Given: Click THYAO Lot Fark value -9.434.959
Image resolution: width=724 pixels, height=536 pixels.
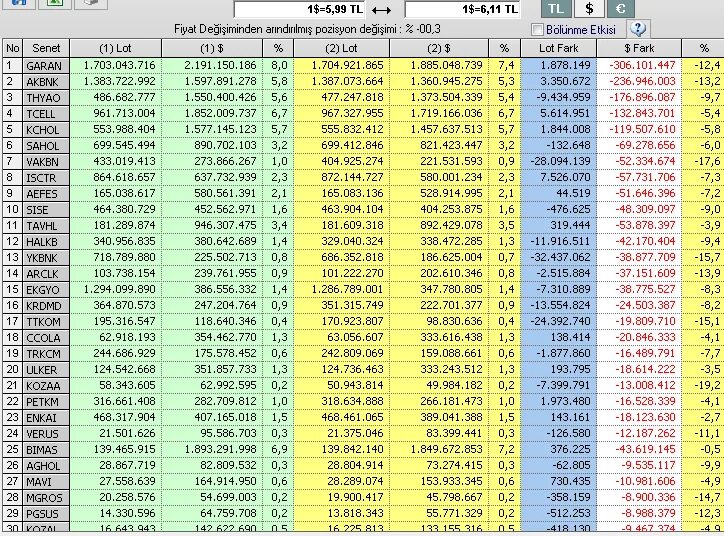Looking at the screenshot, I should click(x=561, y=97).
